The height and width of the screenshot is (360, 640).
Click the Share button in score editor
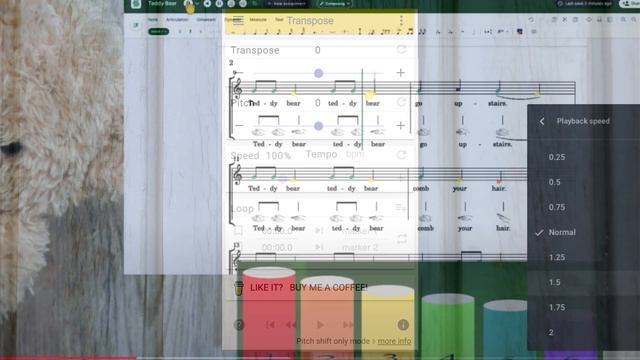pyautogui.click(x=630, y=4)
